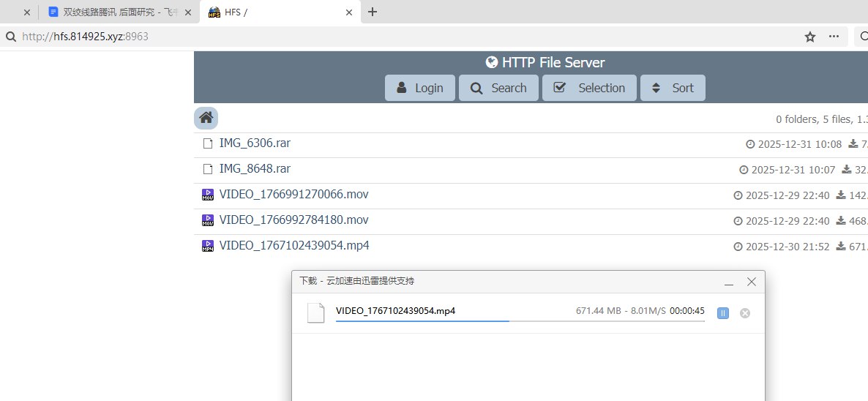Bookmark this page with the star icon
This screenshot has height=401, width=868.
point(810,37)
